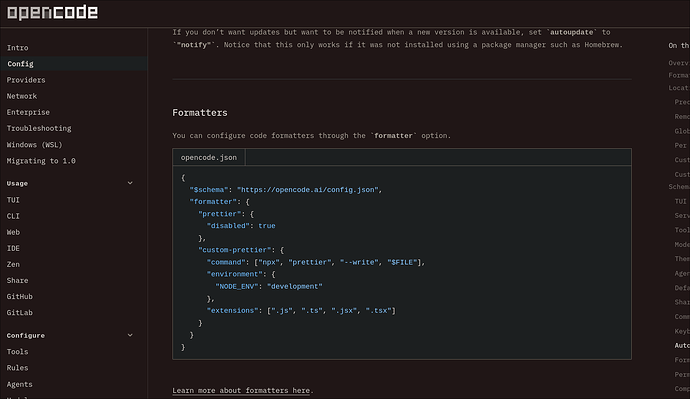Collapse the Usage section chevron
This screenshot has width=690, height=399.
tap(130, 183)
